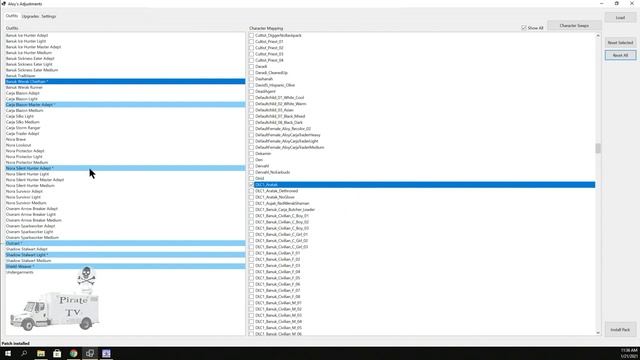
Task: Check the Cultist_Priest_04 checkbox
Action: [251, 60]
